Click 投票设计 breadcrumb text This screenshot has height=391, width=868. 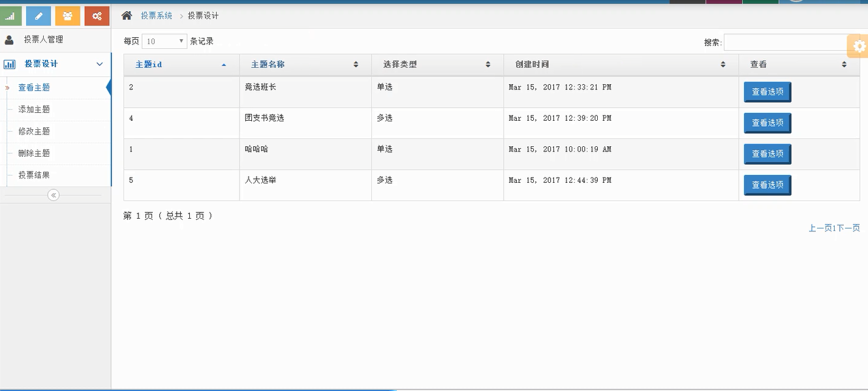click(203, 16)
